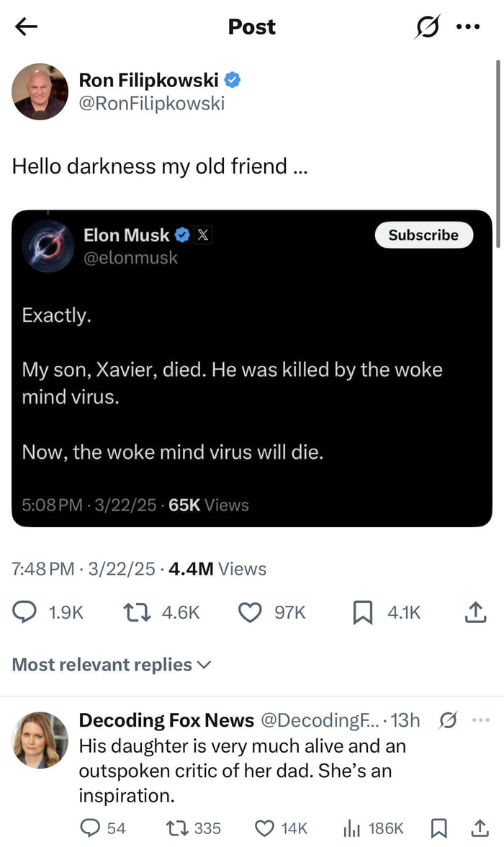Open more options on the Decoding Fox News reply

tap(480, 720)
